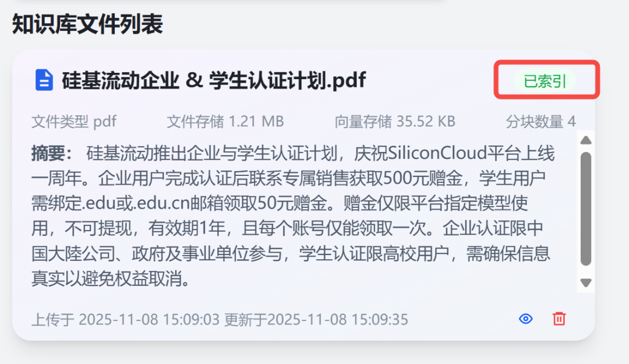Click the 上传于 2025-11-08 15:09:03 timestamp
This screenshot has width=629, height=364.
pyautogui.click(x=126, y=320)
